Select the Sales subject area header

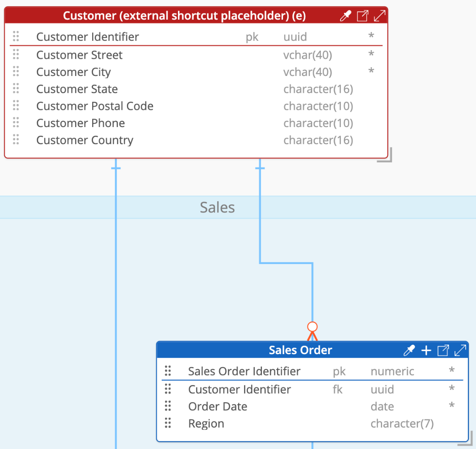[x=217, y=207]
